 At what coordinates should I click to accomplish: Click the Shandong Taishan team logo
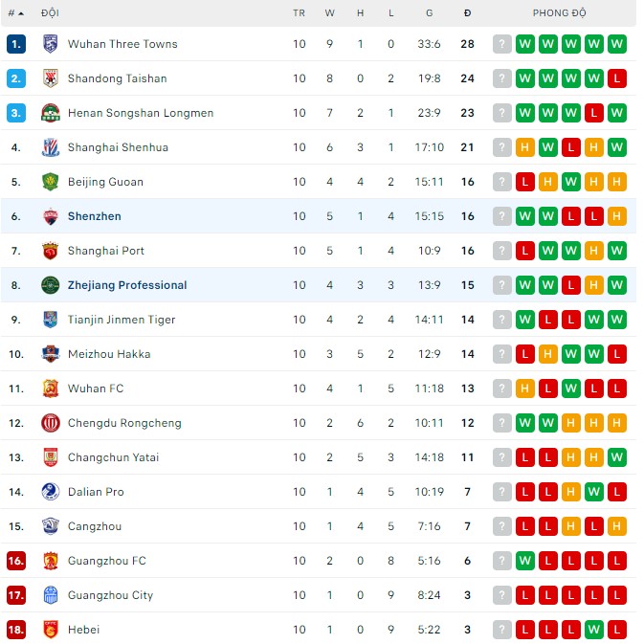[51, 78]
